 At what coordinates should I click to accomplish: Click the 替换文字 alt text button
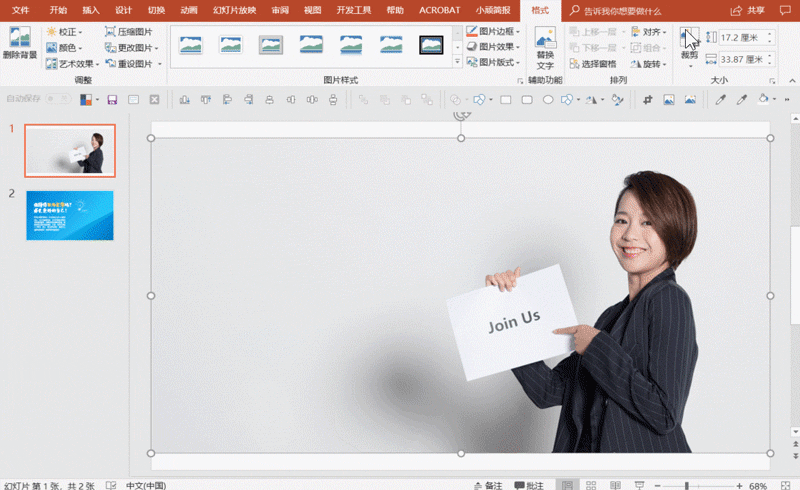tap(545, 48)
